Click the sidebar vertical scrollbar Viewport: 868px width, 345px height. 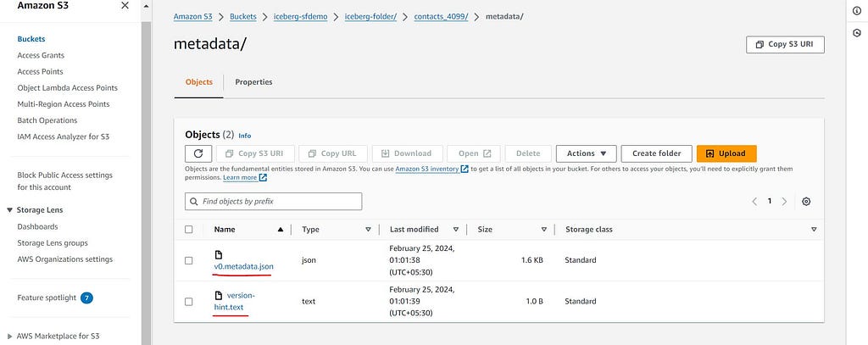tap(146, 183)
